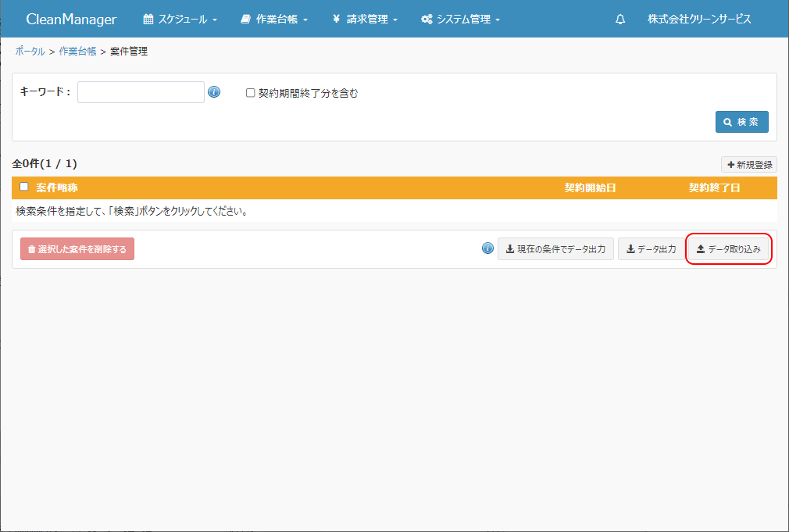This screenshot has width=789, height=532.
Task: Check the select-all checkbox in table header
Action: tap(24, 187)
